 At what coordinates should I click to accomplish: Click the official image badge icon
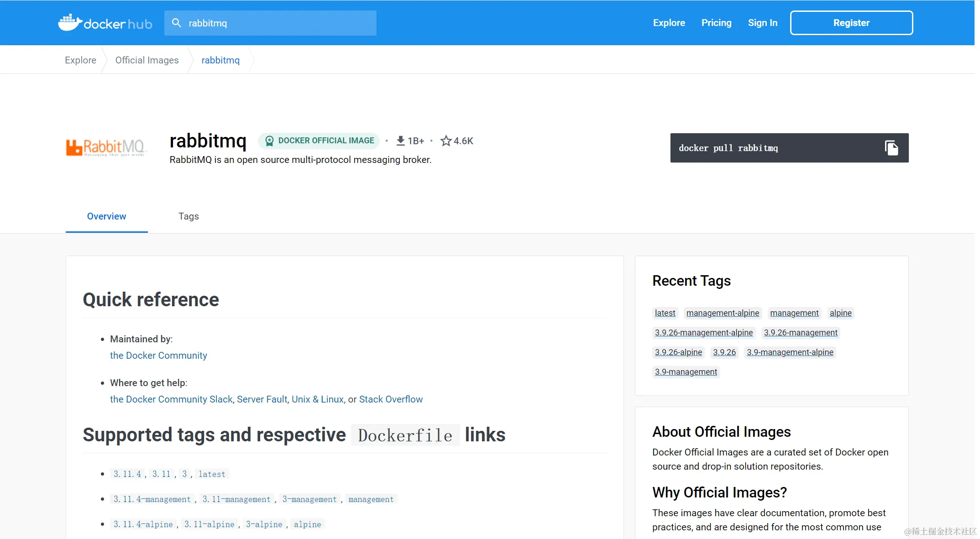pos(269,141)
